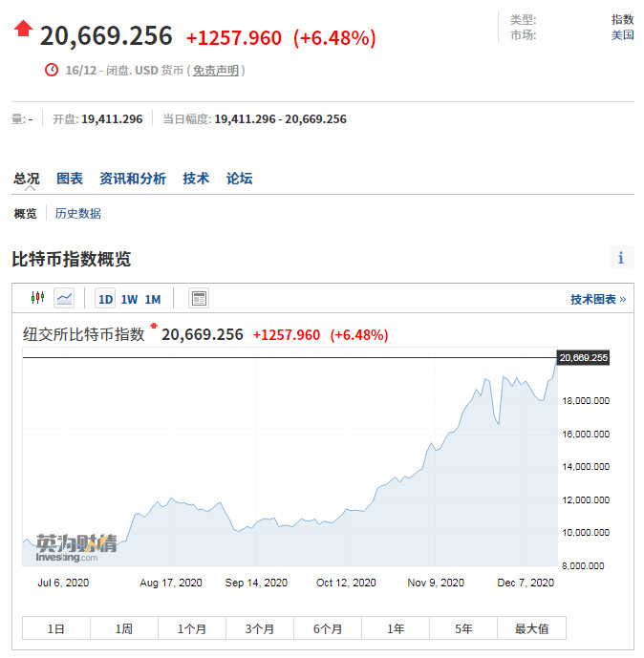Open the 免责声明 disclaimer link

(x=216, y=70)
